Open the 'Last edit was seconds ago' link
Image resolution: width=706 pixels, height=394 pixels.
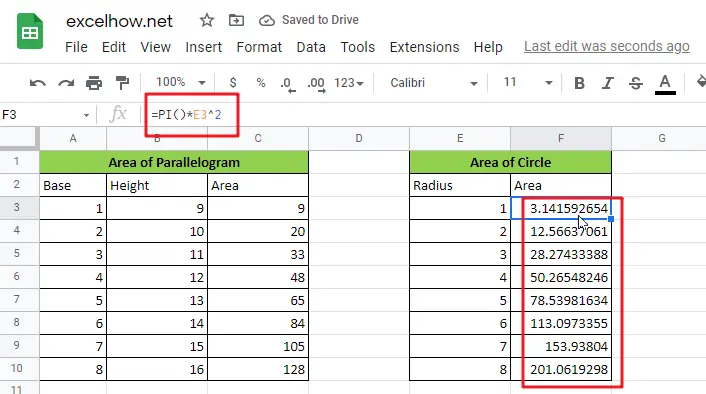pyautogui.click(x=606, y=46)
